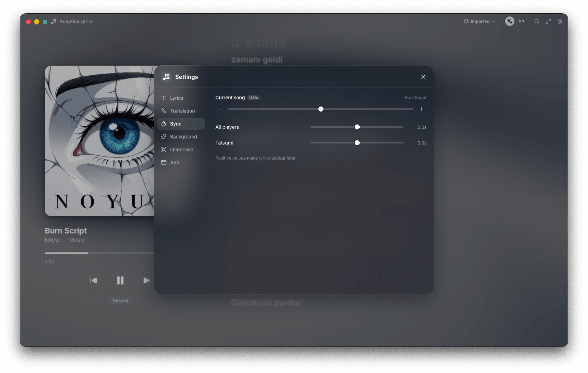Close the Settings dialog

[x=423, y=77]
